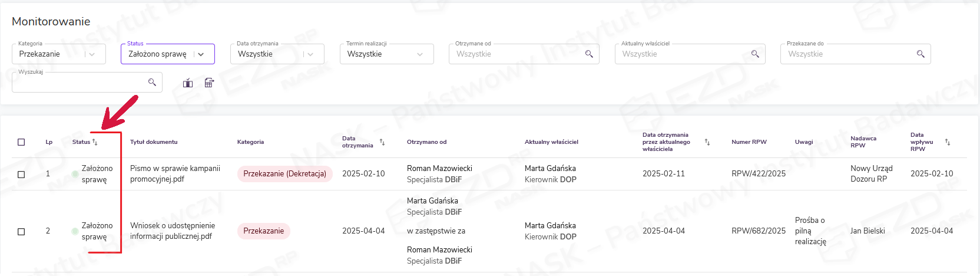Sort by Data otrzymania column arrows

coord(382,142)
